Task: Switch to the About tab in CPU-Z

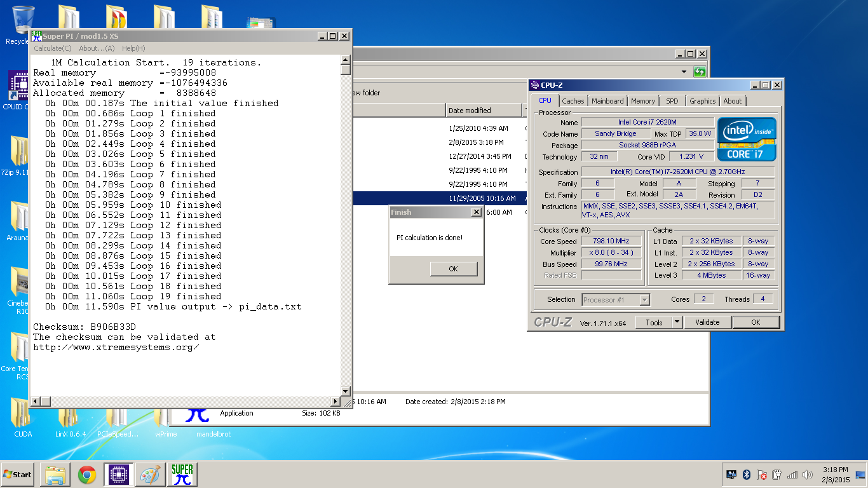Action: tap(733, 101)
